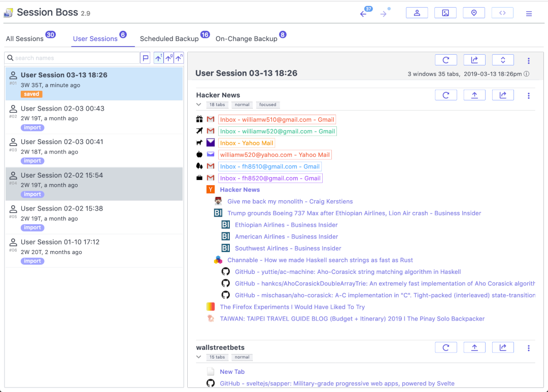Restore the whole User Session 03-13 18:26
548x392 pixels.
click(x=446, y=60)
